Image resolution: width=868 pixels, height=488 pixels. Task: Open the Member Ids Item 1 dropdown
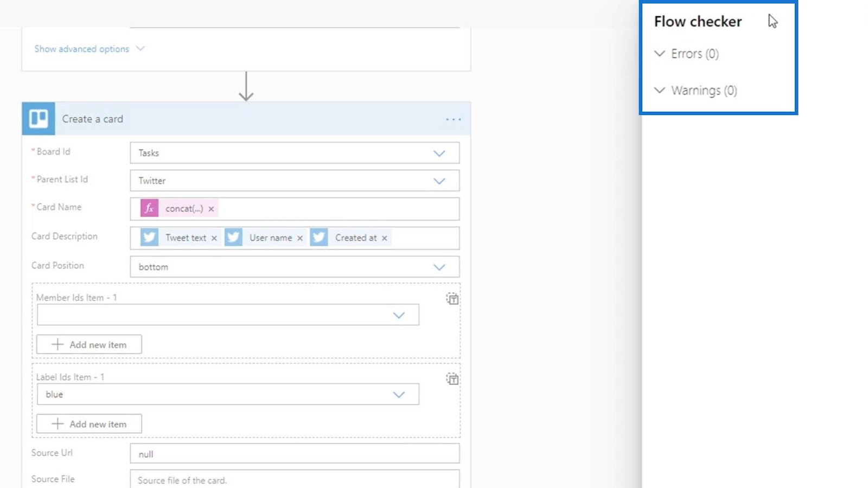pos(228,315)
